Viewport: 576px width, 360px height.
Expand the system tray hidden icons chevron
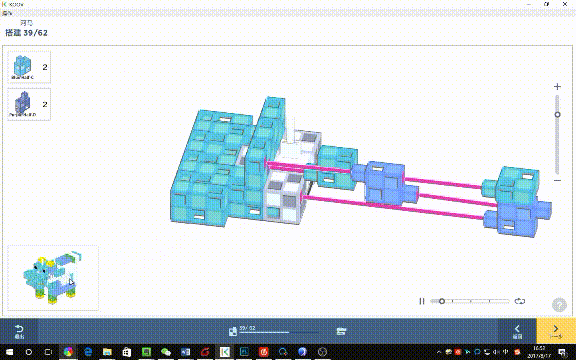pos(439,352)
